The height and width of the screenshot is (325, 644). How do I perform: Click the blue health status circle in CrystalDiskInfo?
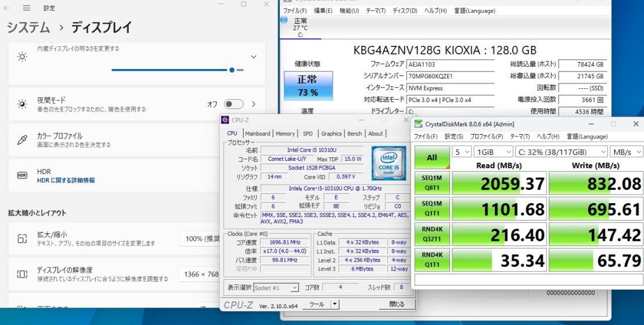pos(284,20)
